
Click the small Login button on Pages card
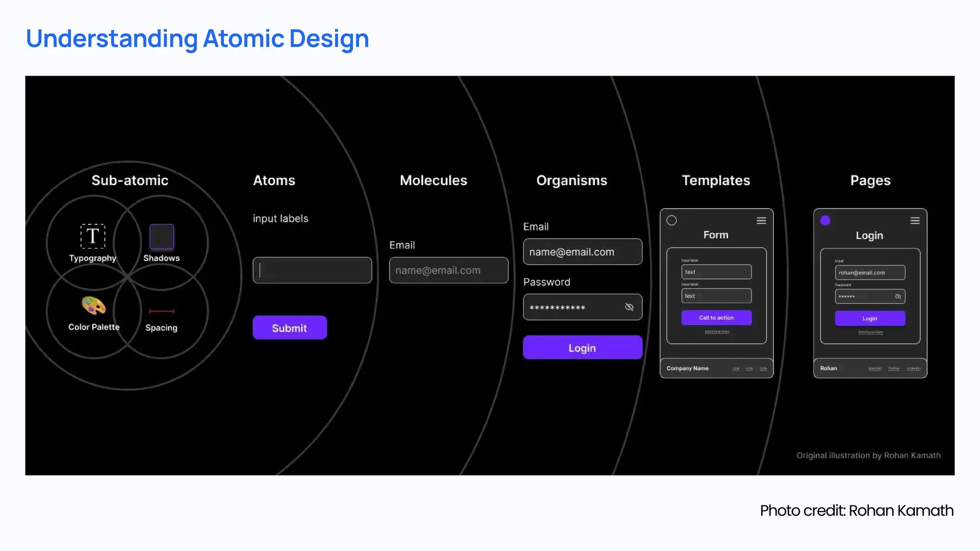click(x=870, y=319)
